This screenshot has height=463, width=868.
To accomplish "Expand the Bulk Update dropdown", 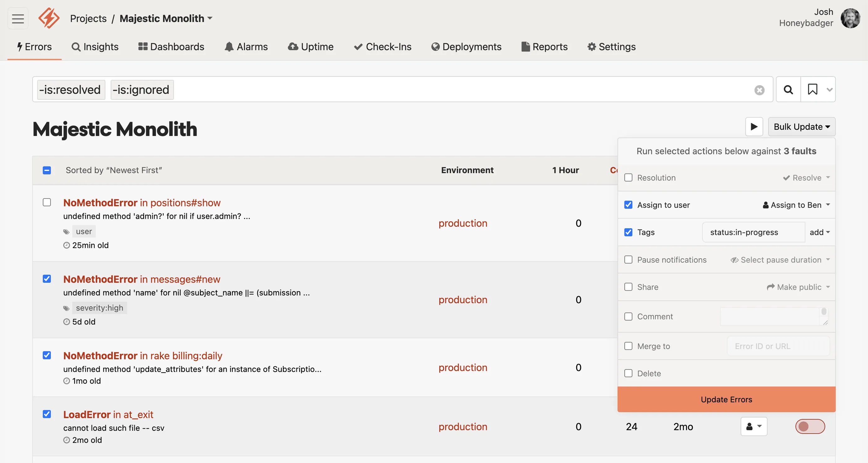I will 802,126.
